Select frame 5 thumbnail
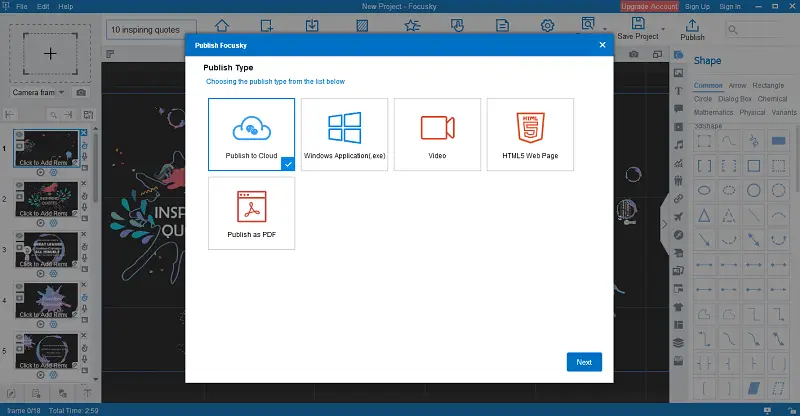The image size is (800, 416). point(46,351)
